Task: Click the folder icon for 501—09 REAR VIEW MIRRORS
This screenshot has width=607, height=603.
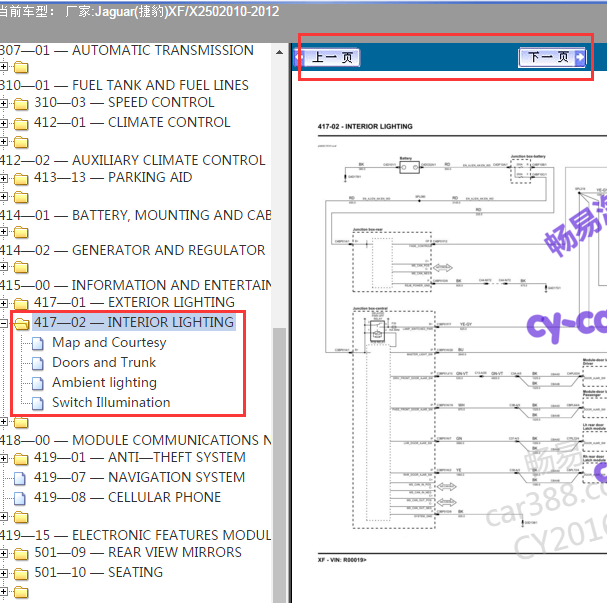Action: (x=21, y=554)
